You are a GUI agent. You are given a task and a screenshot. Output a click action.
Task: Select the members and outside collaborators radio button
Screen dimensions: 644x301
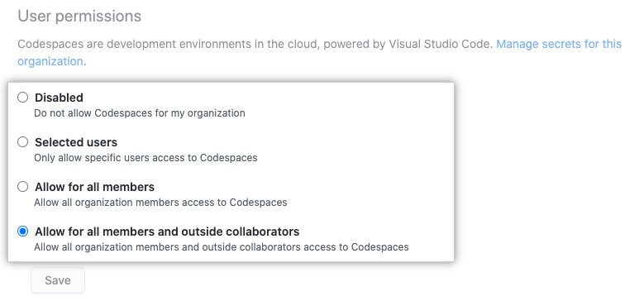point(22,232)
